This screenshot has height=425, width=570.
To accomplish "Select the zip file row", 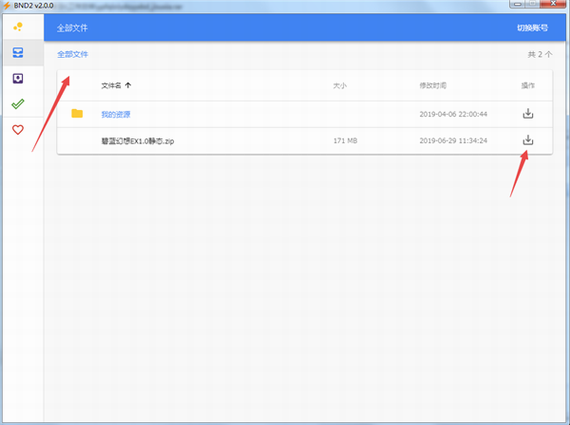I will pos(305,141).
